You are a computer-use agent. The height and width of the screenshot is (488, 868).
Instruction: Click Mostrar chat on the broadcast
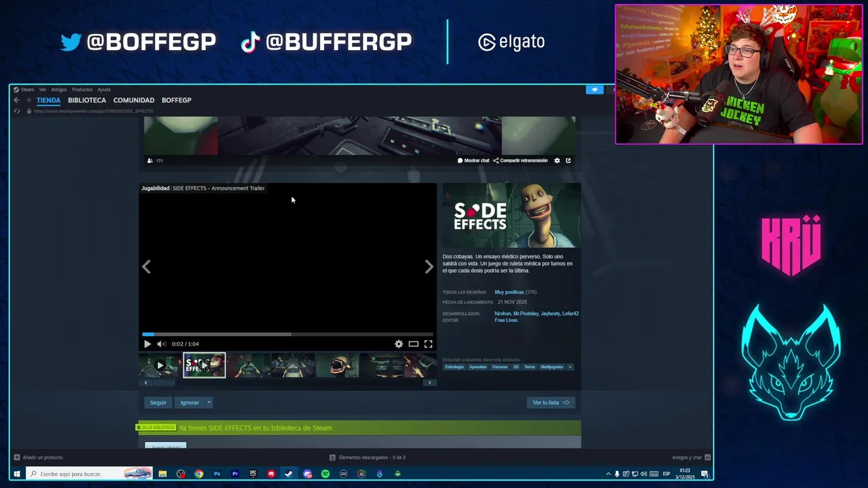473,161
